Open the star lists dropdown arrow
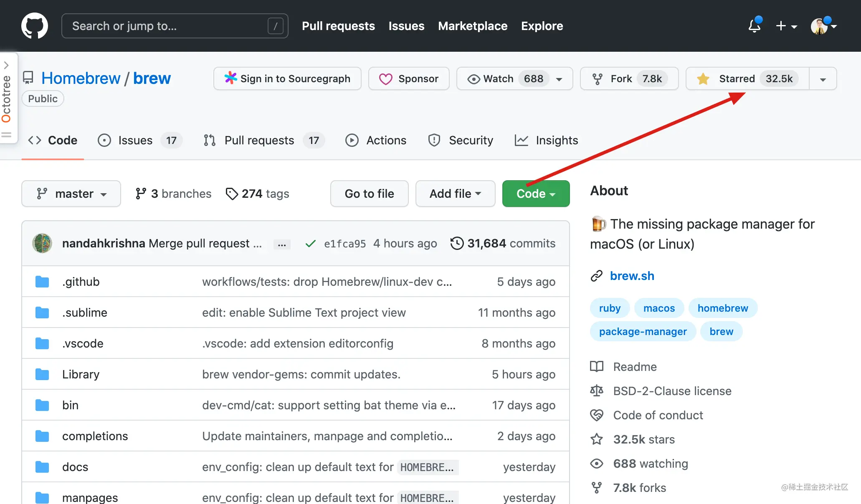The width and height of the screenshot is (861, 504). (x=823, y=79)
